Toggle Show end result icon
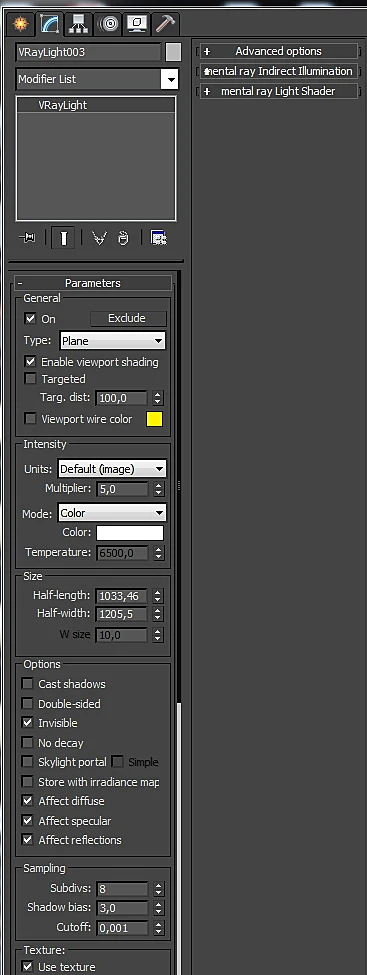Screen dimensions: 367x975 tap(63, 238)
